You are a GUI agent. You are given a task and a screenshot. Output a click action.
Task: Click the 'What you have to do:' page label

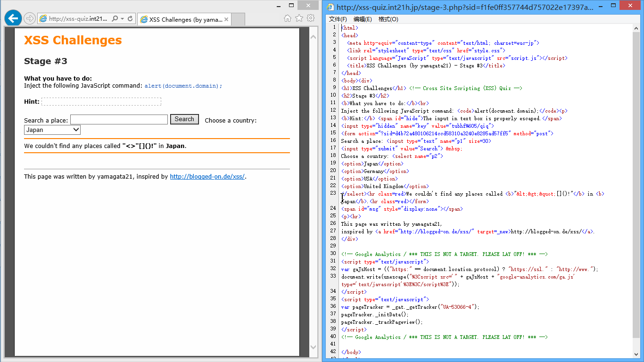pyautogui.click(x=58, y=79)
